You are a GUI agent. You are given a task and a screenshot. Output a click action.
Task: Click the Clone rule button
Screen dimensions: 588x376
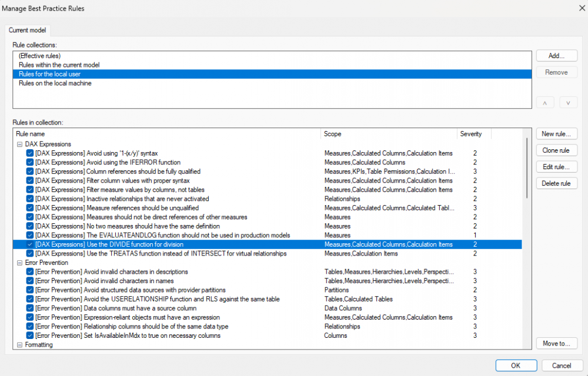[x=556, y=150]
